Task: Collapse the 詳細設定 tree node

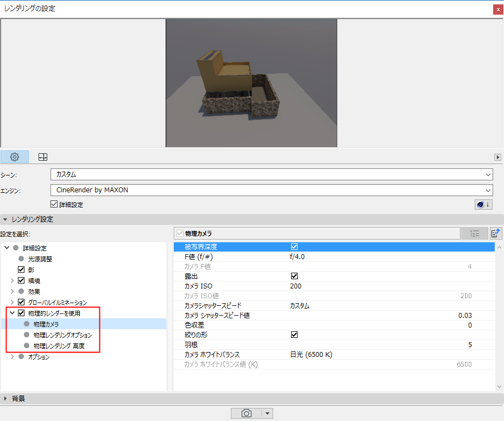Action: pos(7,248)
